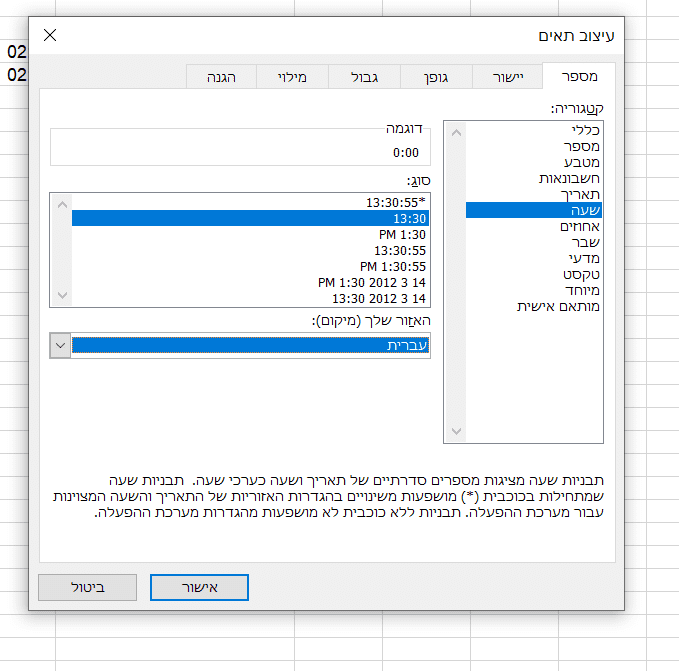Close the עיצוב תאים dialog
Screen dimensions: 679x671
click(x=50, y=35)
